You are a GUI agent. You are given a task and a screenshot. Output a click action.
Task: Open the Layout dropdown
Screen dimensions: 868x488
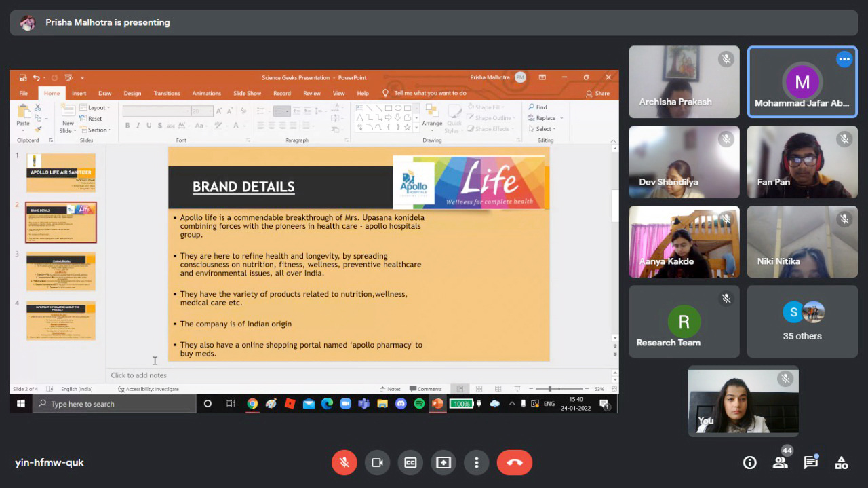tap(94, 107)
